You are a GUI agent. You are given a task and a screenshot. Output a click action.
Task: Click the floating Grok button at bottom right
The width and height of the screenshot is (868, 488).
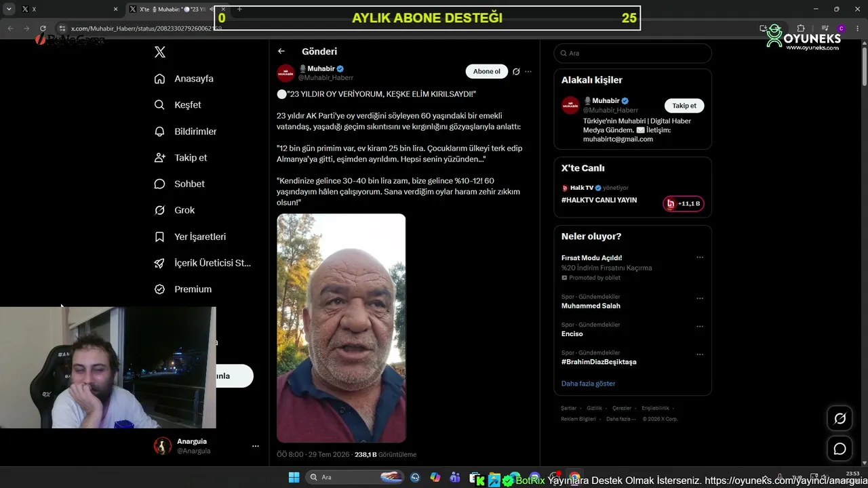tap(840, 419)
